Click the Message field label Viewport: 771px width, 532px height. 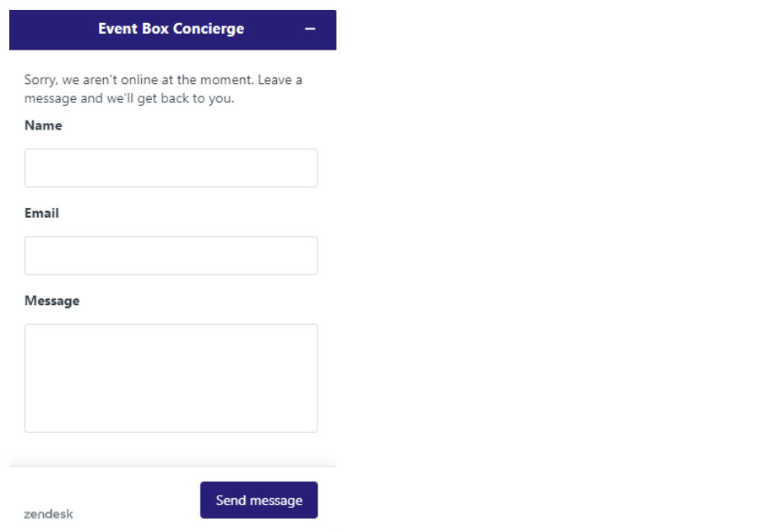(x=52, y=301)
